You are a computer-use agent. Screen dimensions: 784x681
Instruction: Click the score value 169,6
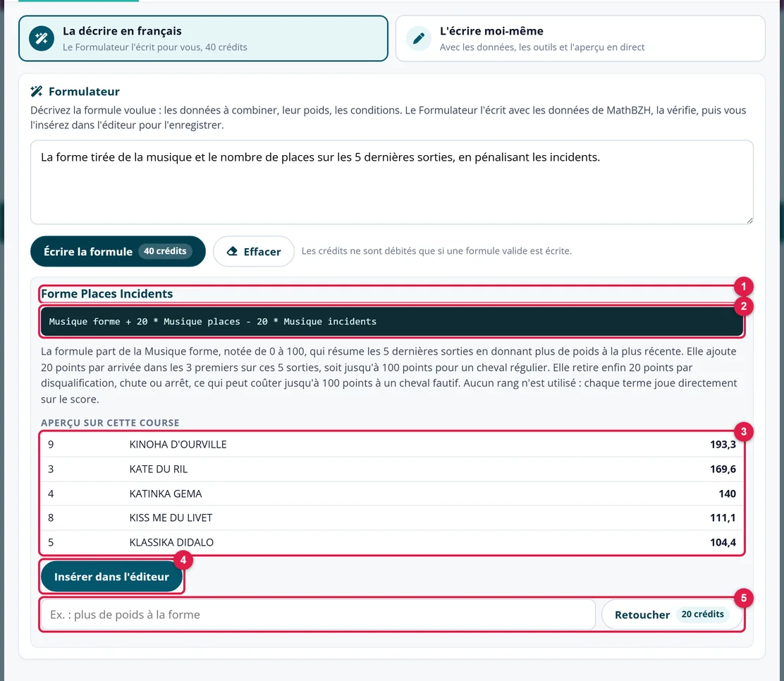(723, 469)
